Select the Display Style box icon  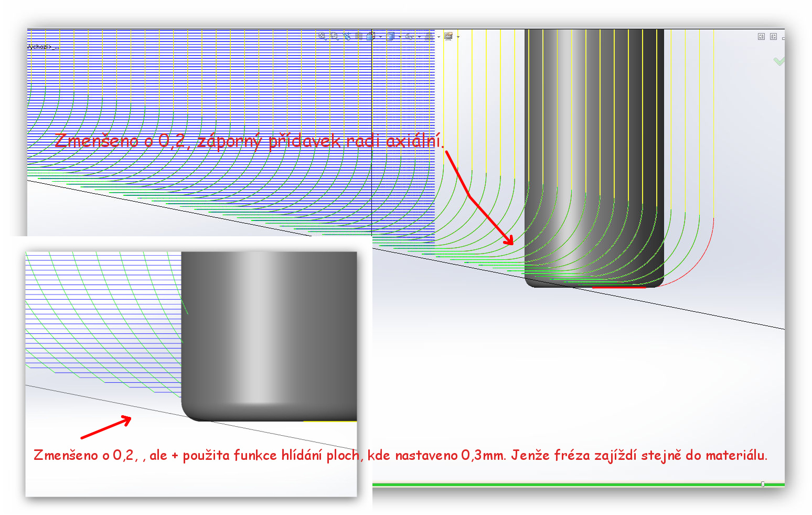coord(390,36)
